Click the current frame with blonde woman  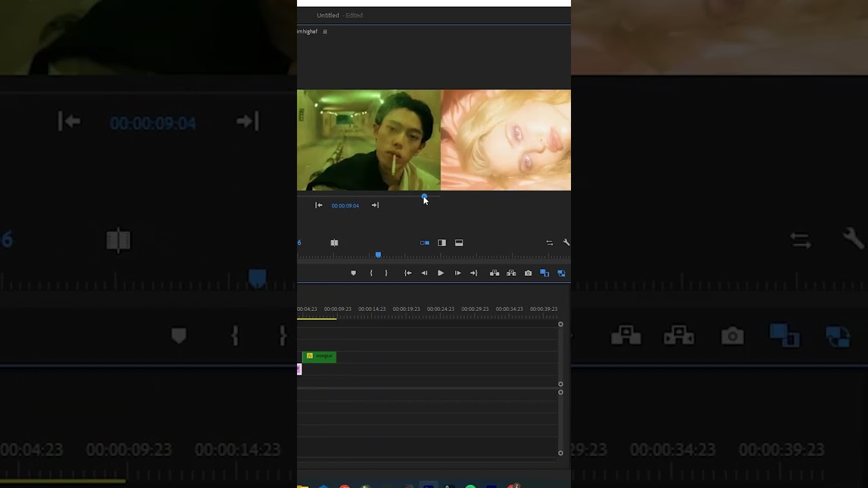tap(506, 140)
